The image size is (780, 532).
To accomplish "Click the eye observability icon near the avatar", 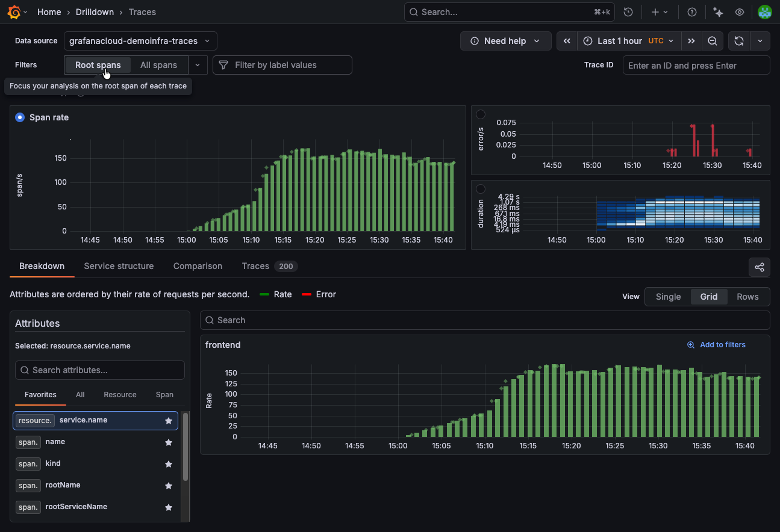I will [x=740, y=11].
